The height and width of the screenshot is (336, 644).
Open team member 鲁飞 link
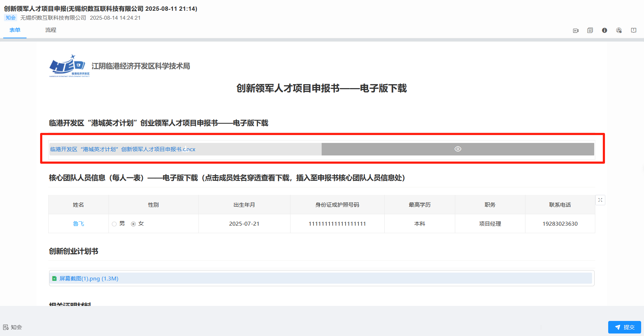78,224
